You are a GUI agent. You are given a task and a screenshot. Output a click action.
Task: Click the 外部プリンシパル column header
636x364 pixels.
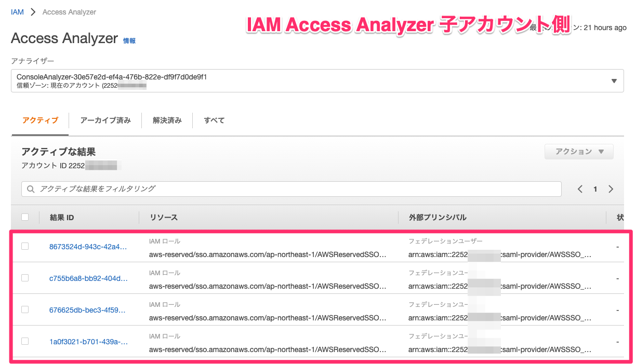438,218
